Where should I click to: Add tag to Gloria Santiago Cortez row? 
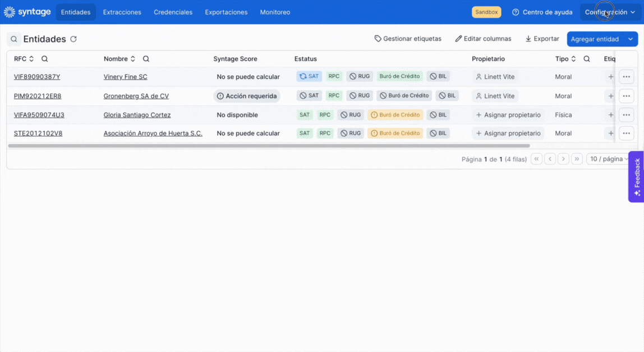(x=610, y=115)
